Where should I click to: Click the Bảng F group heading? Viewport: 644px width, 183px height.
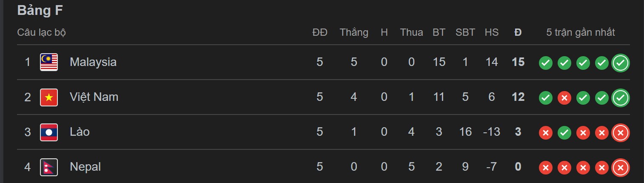(40, 11)
